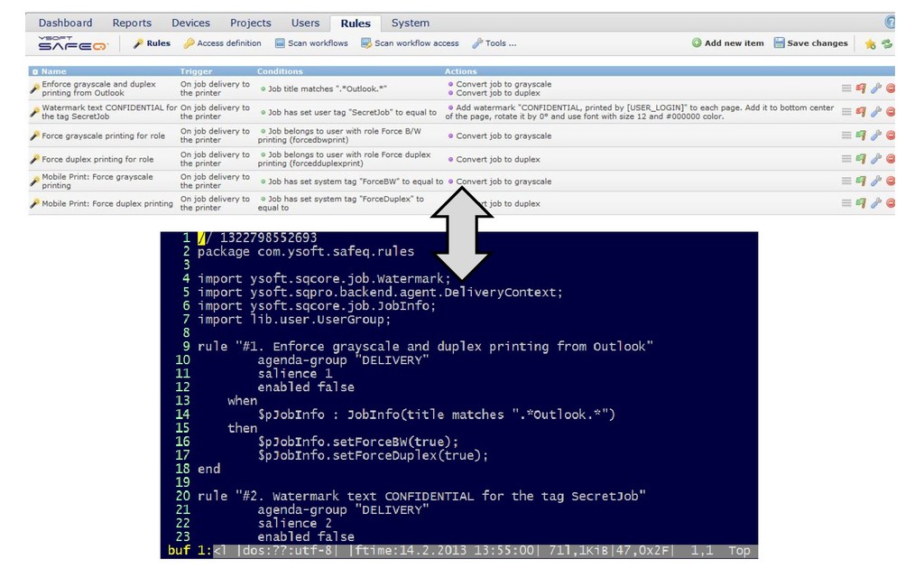924x578 pixels.
Task: Click the editor status bar 'ftime:14.2.2013 13:55:00'
Action: pyautogui.click(x=444, y=551)
